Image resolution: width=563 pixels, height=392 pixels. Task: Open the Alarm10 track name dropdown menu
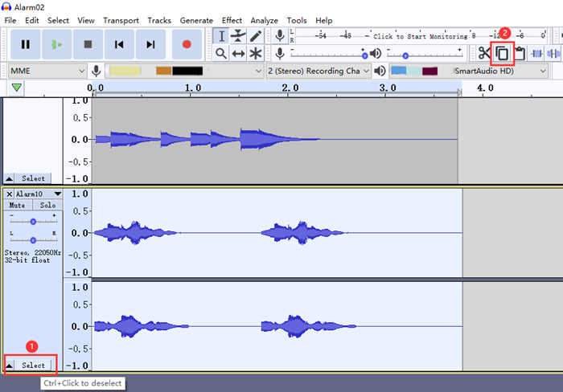click(58, 194)
